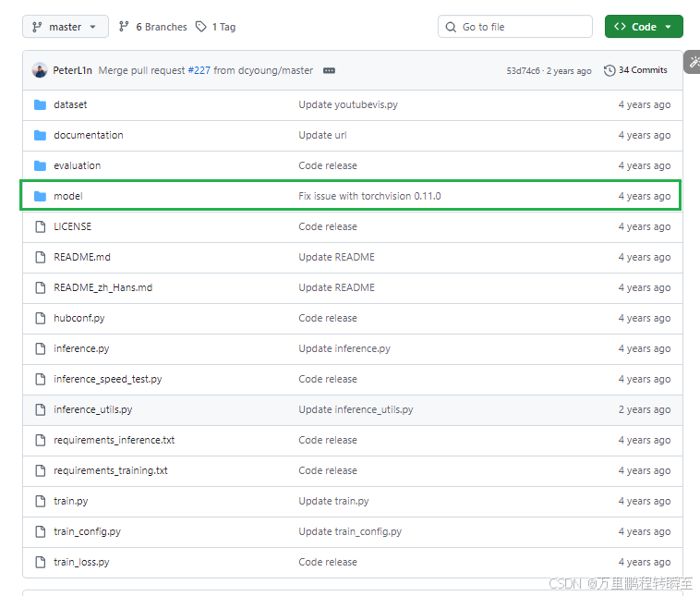Click the branch icon beside 6 Branches
700x596 pixels.
coord(124,27)
